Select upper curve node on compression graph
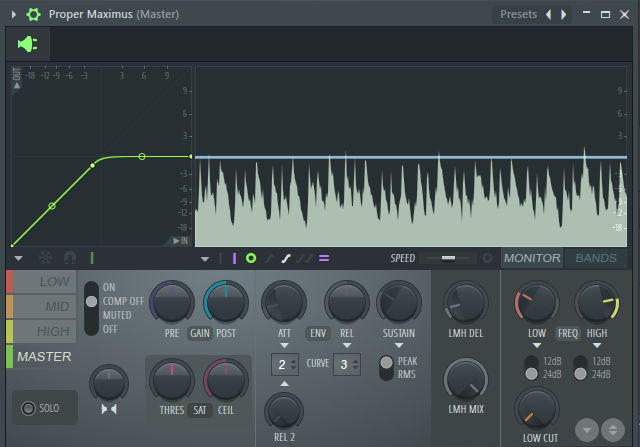Screen dimensions: 640x447 coord(142,156)
